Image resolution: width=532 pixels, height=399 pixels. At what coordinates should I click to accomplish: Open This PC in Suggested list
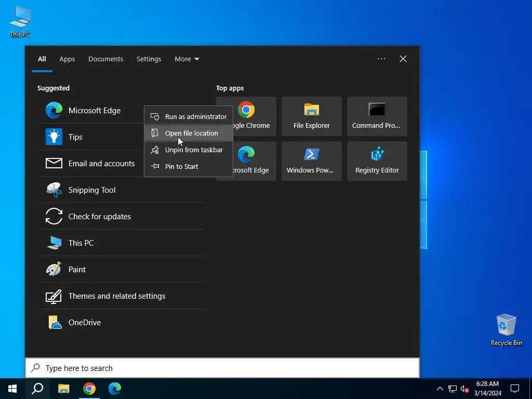(121, 243)
